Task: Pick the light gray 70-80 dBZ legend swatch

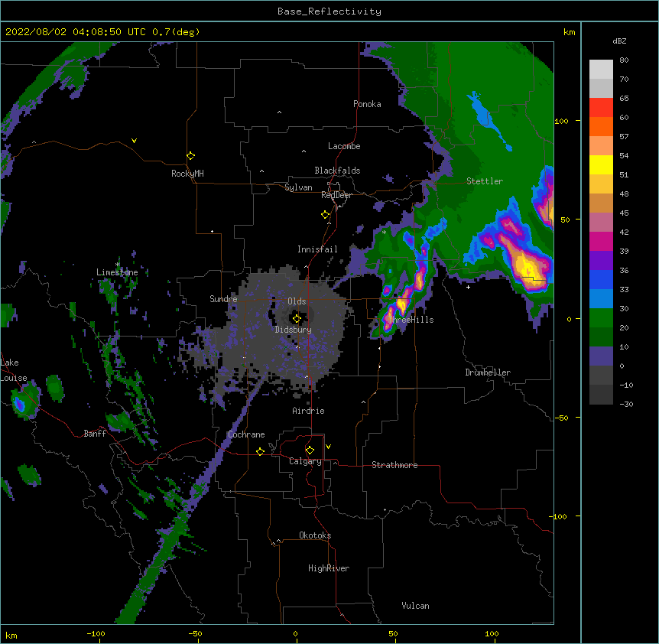Action: pyautogui.click(x=601, y=70)
